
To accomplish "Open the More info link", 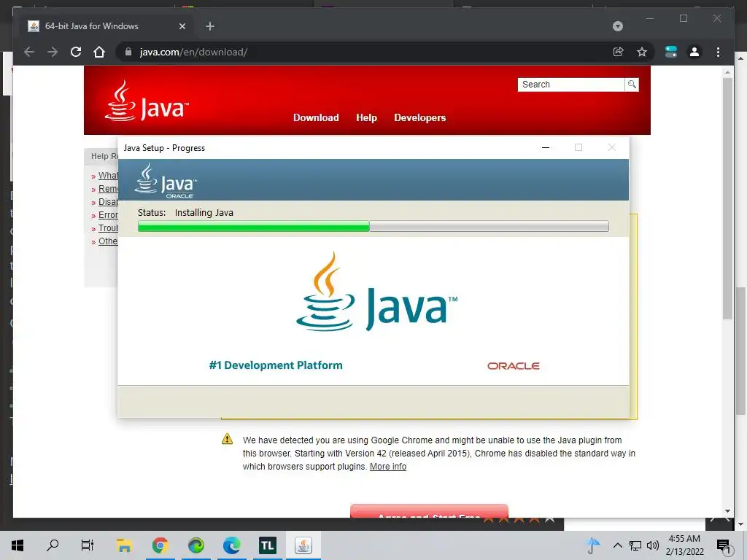I will click(x=388, y=467).
